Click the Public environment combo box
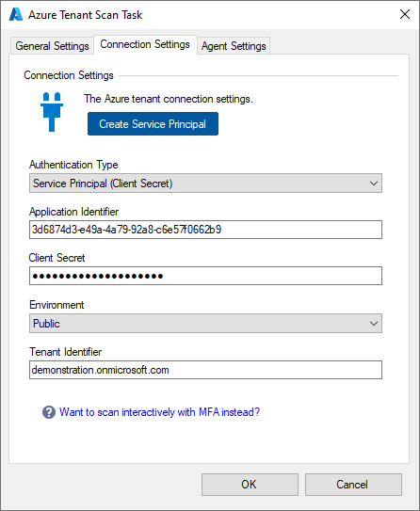420x511 pixels. pos(205,324)
